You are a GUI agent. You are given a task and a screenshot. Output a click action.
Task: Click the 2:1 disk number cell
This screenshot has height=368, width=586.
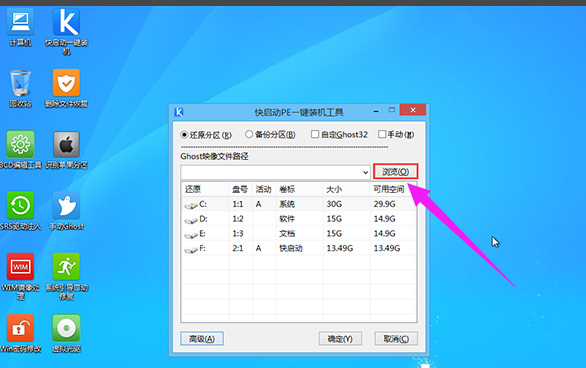point(238,248)
